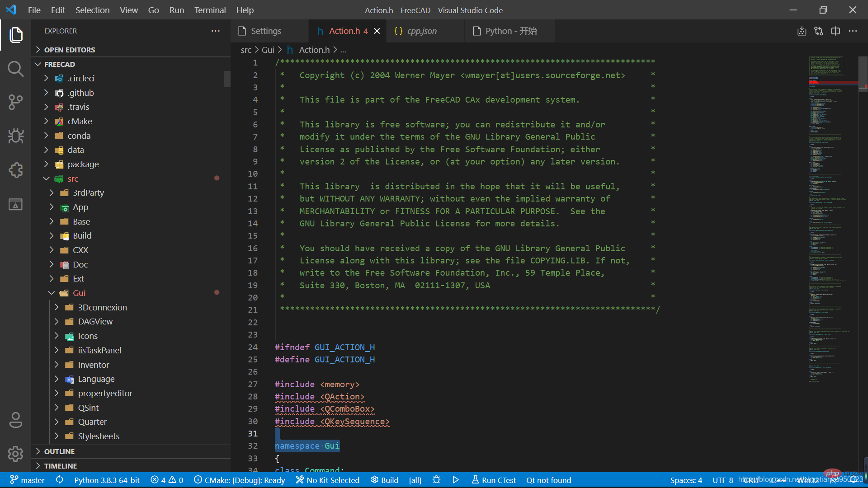The width and height of the screenshot is (868, 488).
Task: Click the Accounts icon in activity bar
Action: 15,420
